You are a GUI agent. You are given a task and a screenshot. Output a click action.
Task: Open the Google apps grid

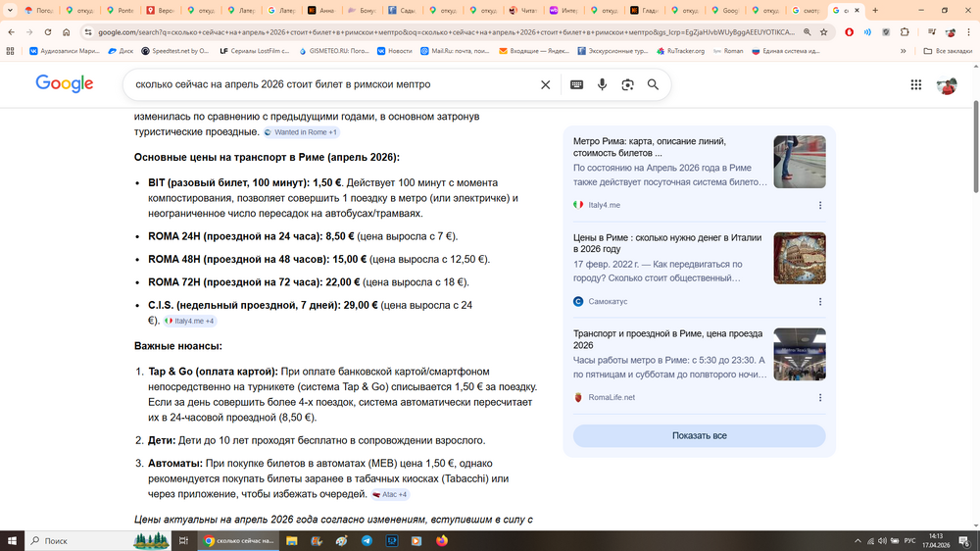[915, 85]
